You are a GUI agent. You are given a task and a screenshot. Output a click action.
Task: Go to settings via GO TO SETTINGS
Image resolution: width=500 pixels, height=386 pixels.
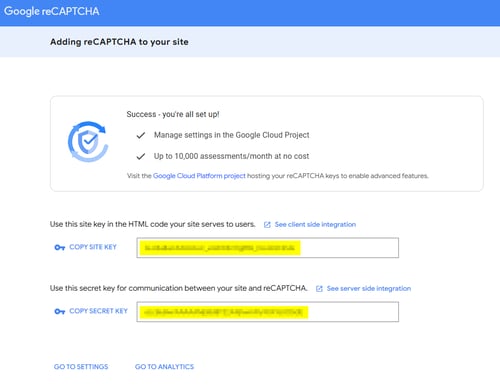click(81, 367)
